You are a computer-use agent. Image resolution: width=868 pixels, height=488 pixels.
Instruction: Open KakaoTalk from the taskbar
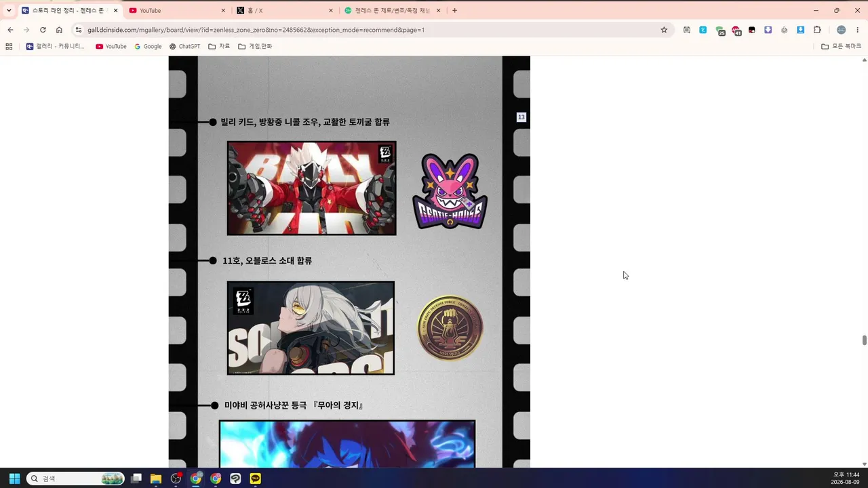tap(256, 479)
